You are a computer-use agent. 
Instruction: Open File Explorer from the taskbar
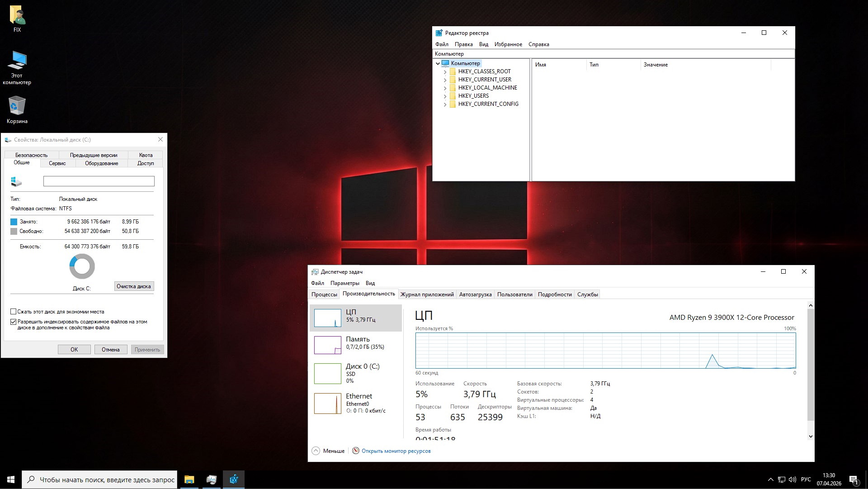[x=189, y=480]
